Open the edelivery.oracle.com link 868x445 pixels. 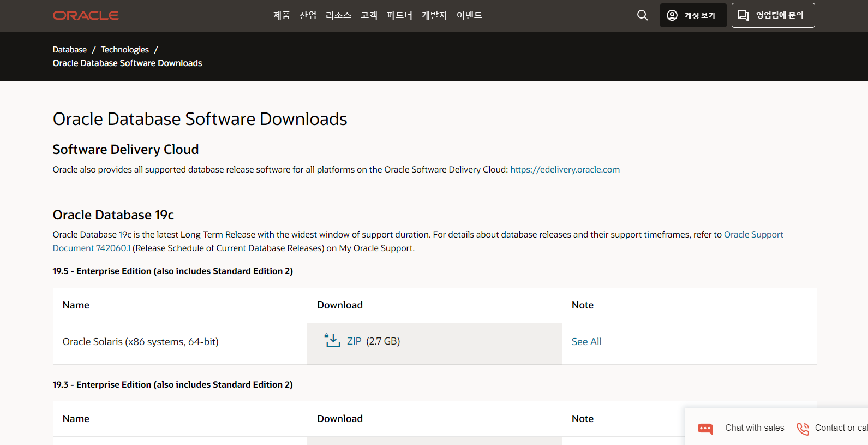click(x=565, y=170)
